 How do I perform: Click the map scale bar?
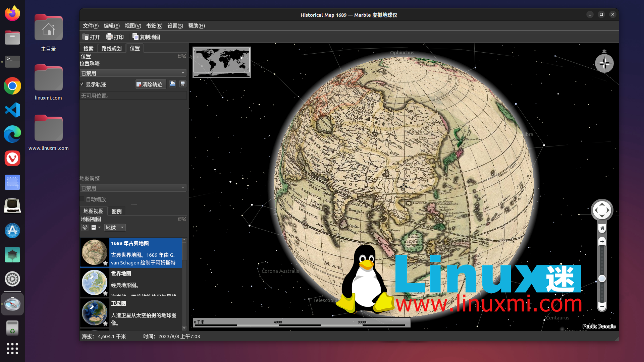pyautogui.click(x=302, y=322)
